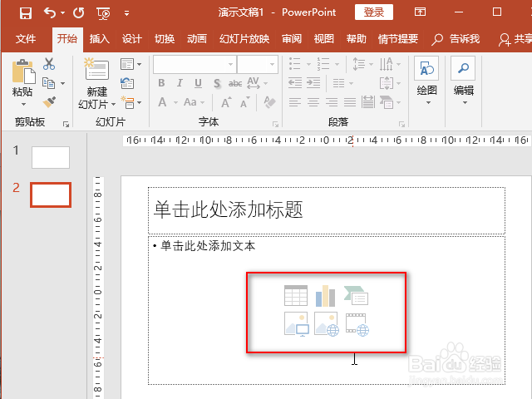
Task: Open the 编辑 editing group
Action: [464, 82]
